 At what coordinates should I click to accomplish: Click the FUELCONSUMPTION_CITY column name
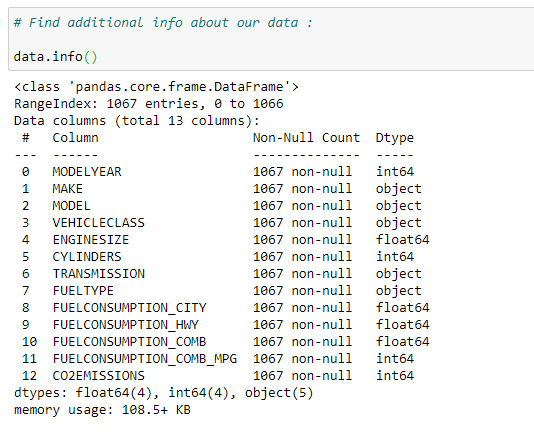click(129, 308)
